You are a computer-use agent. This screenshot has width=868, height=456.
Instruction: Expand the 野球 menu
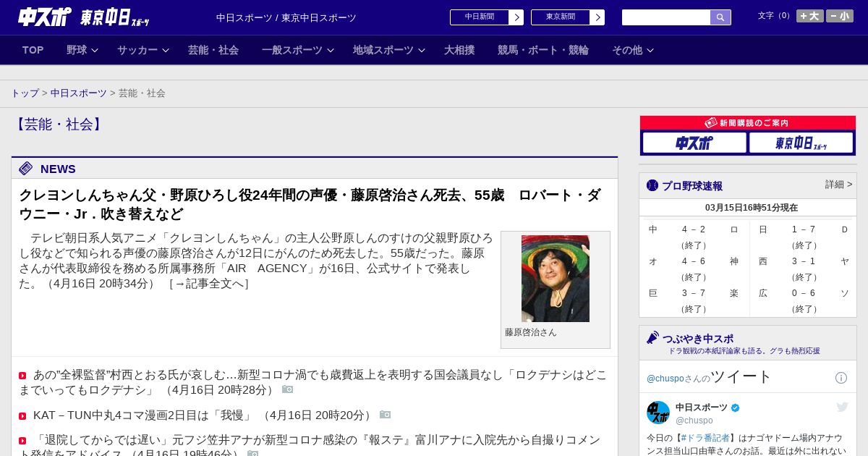(x=82, y=50)
